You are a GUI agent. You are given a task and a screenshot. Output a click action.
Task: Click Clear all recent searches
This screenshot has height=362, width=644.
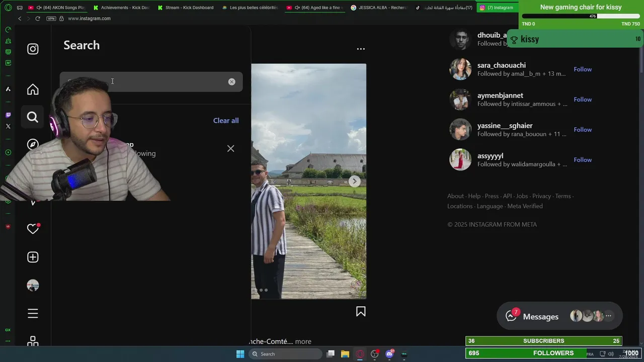click(x=226, y=121)
